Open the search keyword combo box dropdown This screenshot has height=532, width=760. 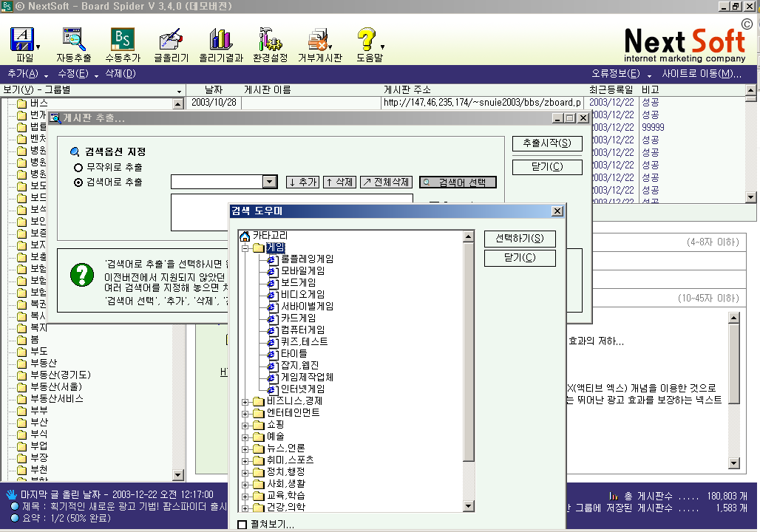[269, 182]
